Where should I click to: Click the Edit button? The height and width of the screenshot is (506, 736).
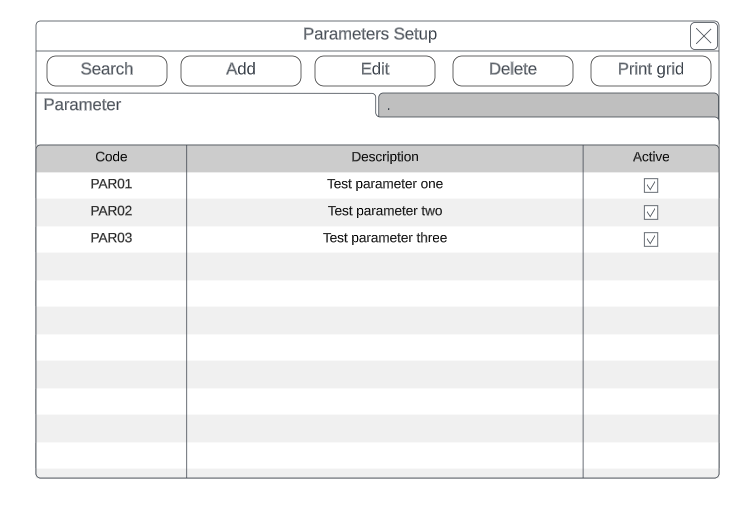[374, 70]
